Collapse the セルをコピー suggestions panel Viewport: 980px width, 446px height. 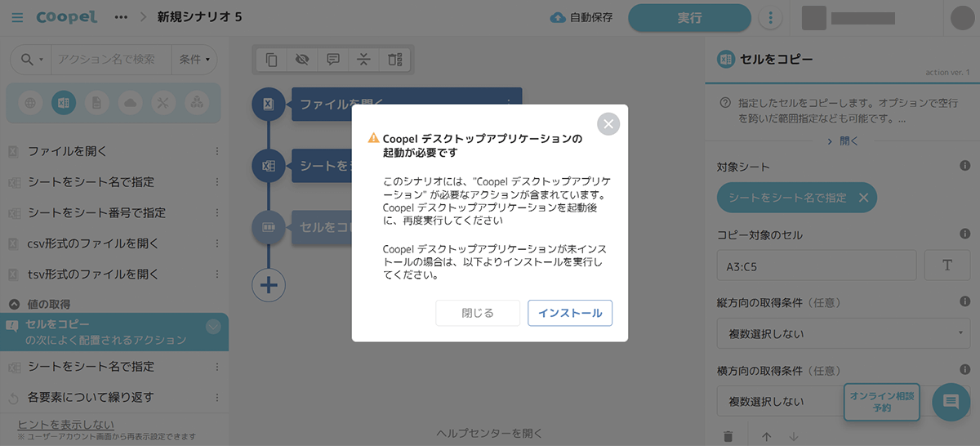[x=213, y=327]
